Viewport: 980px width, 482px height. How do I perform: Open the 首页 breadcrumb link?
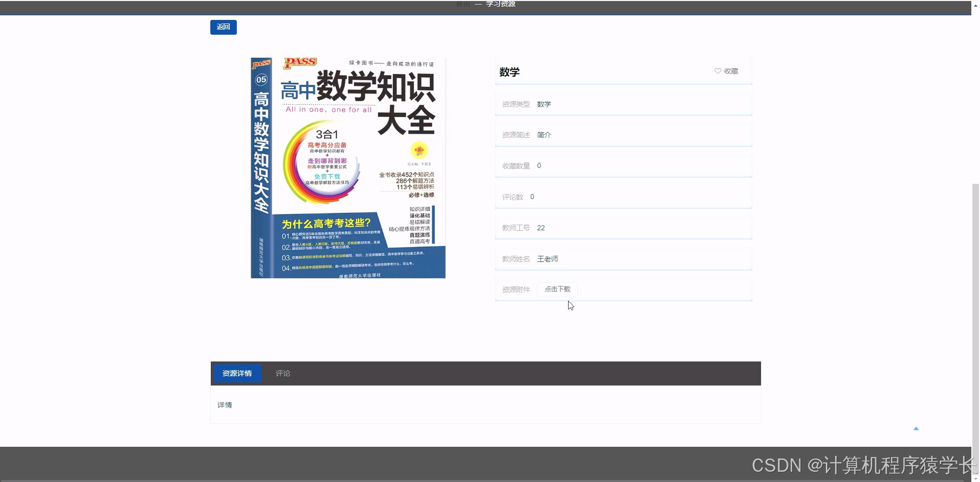(462, 4)
